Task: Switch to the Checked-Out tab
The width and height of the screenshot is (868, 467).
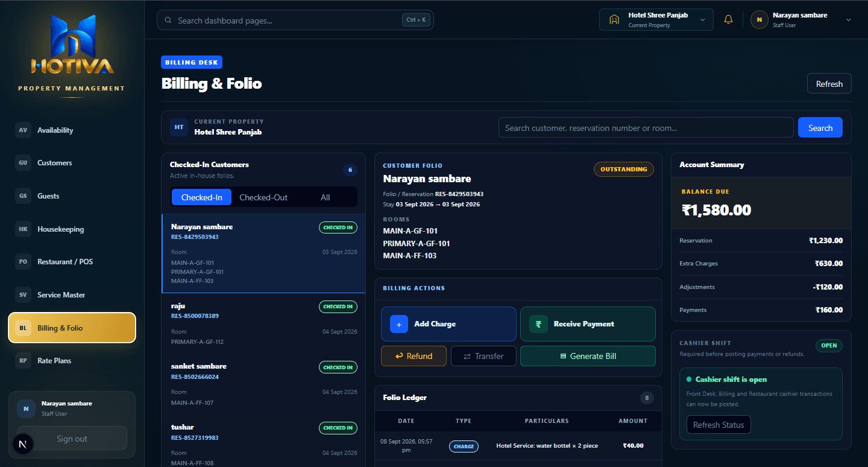Action: click(263, 197)
